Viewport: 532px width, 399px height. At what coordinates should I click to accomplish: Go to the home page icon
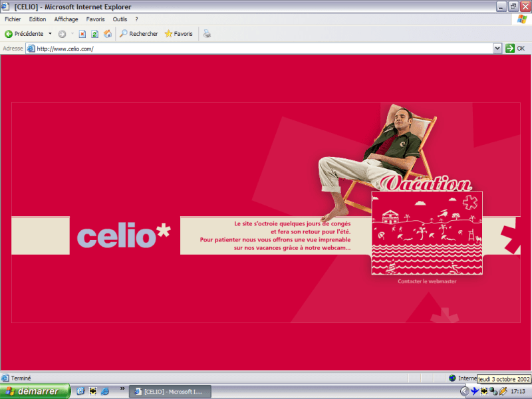click(x=108, y=34)
